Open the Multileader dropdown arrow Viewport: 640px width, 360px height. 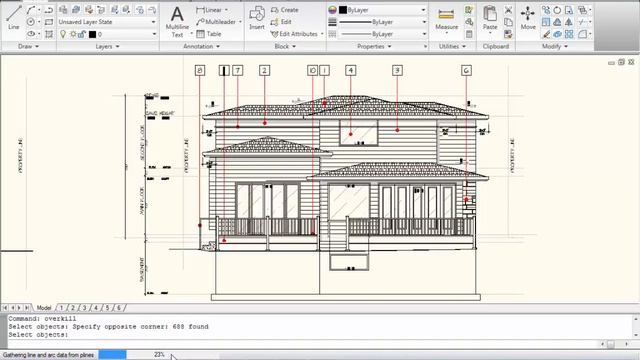(240, 22)
